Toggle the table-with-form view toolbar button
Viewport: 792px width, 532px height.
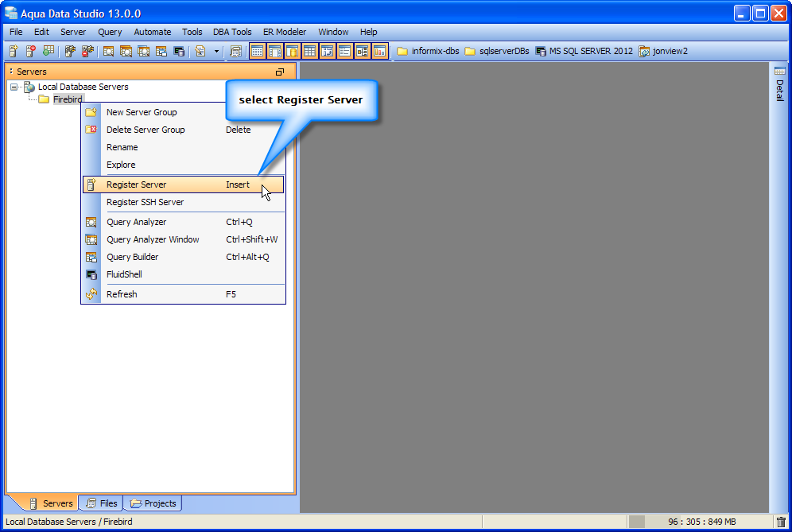coord(275,51)
